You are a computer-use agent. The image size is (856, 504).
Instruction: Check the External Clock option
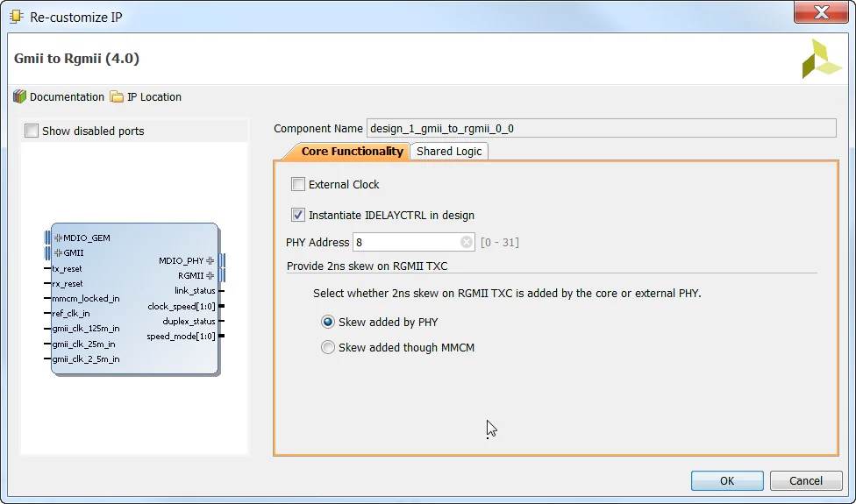point(298,184)
